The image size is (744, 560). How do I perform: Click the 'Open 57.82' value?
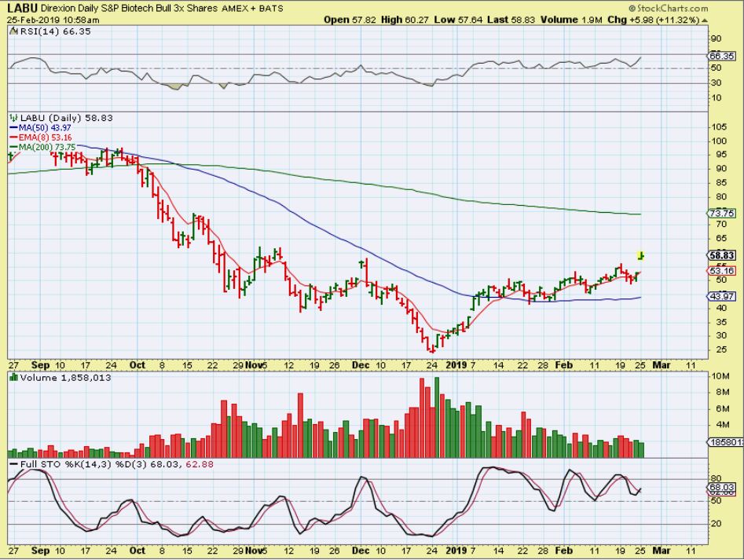coord(350,20)
